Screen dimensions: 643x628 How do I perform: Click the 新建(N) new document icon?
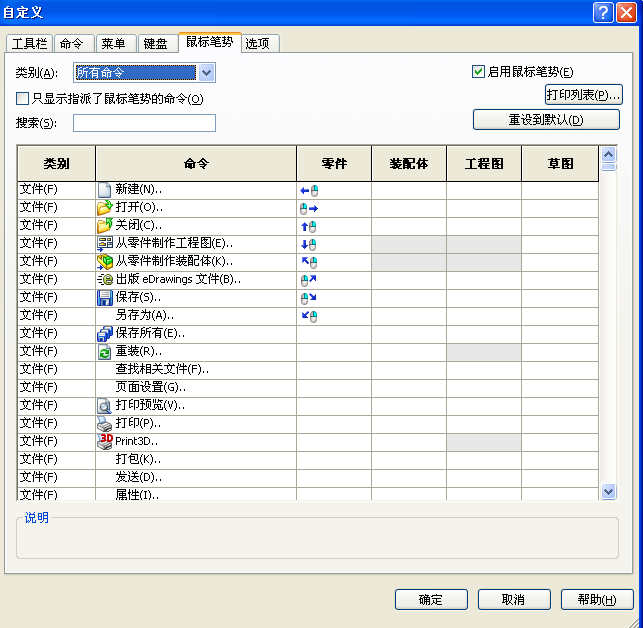105,190
